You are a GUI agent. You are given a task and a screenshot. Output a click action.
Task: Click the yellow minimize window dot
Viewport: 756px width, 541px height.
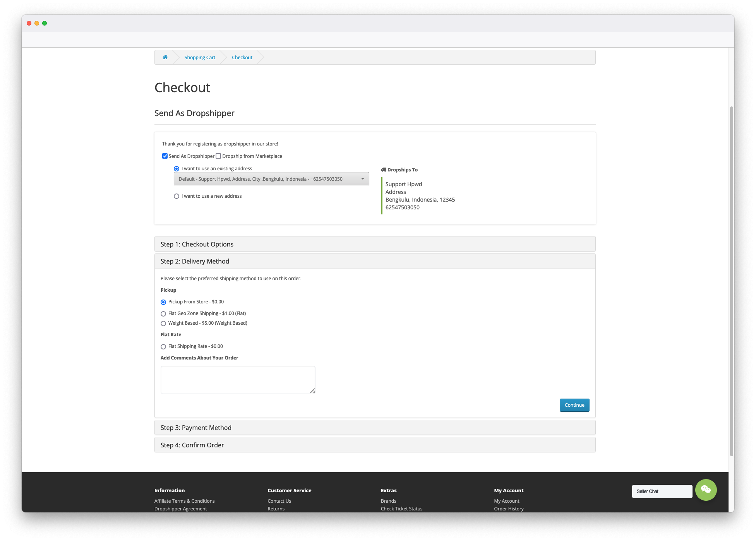click(37, 23)
